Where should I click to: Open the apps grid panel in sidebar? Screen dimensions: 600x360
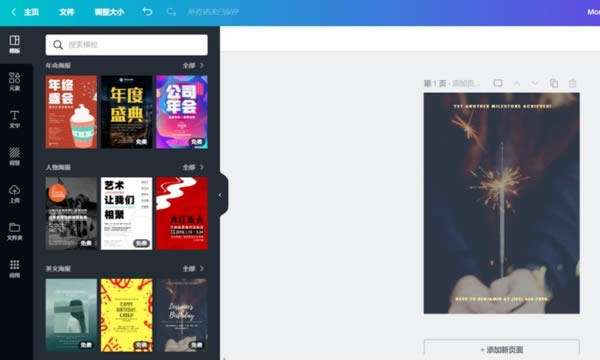click(15, 269)
